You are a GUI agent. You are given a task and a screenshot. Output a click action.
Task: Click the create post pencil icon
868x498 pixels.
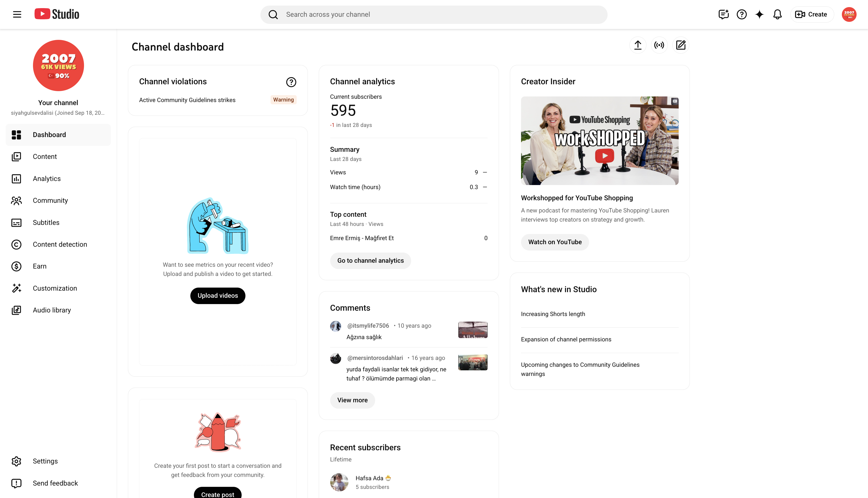coord(681,45)
